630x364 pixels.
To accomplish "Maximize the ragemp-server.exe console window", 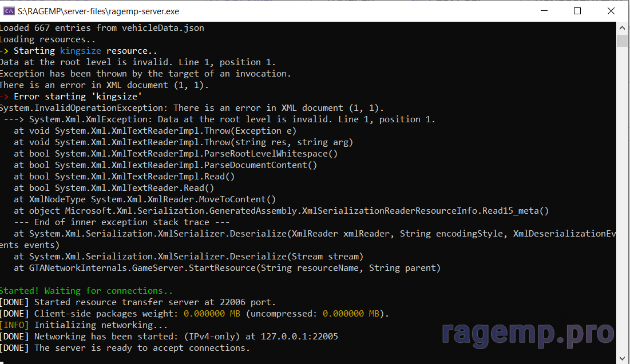I will (x=577, y=11).
